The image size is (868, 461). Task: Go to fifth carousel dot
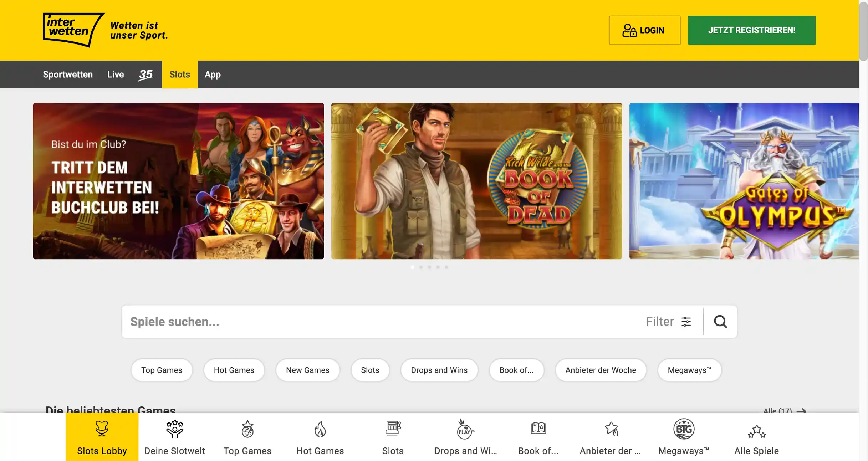[x=446, y=267]
